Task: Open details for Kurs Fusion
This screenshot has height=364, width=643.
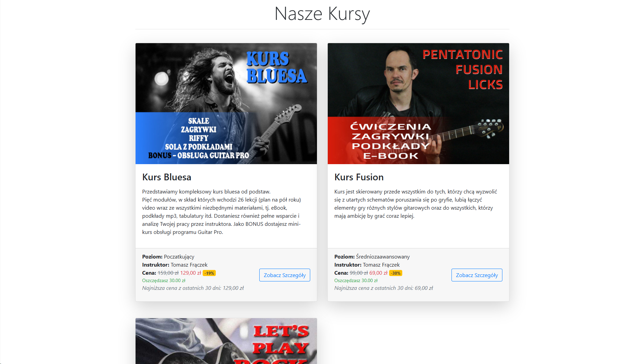Action: (477, 275)
